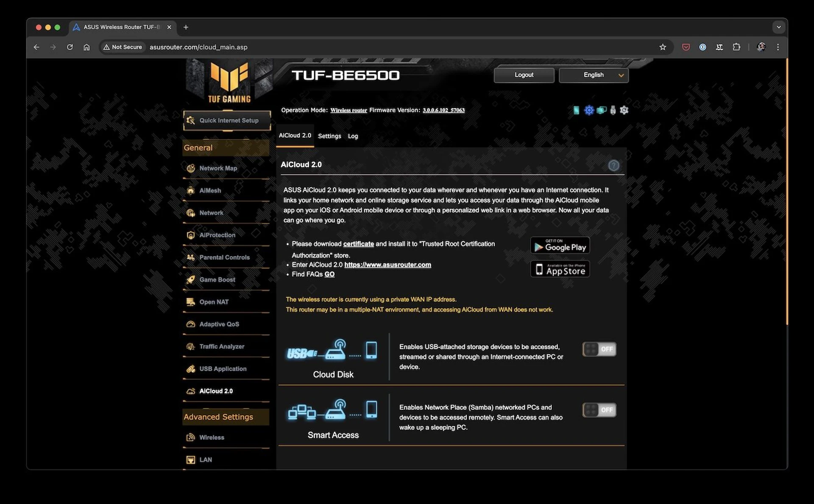
Task: Click the Cloud Disk illustration
Action: pos(332,350)
